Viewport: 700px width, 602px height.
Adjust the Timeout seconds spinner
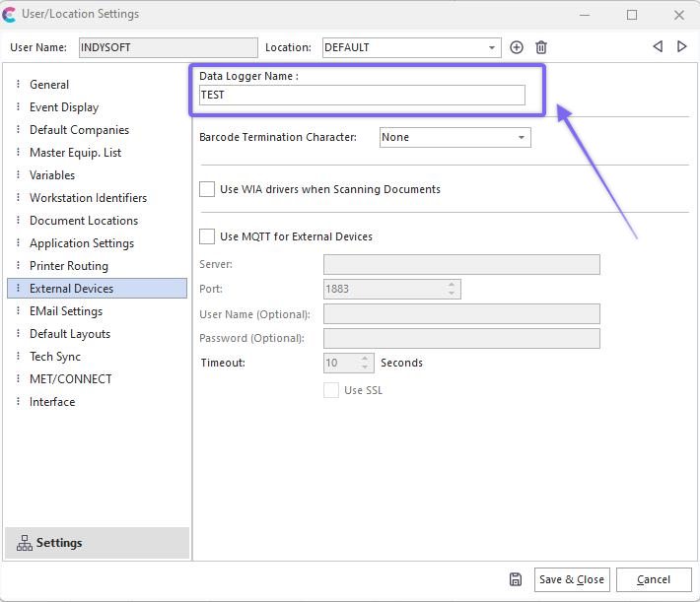pos(366,363)
